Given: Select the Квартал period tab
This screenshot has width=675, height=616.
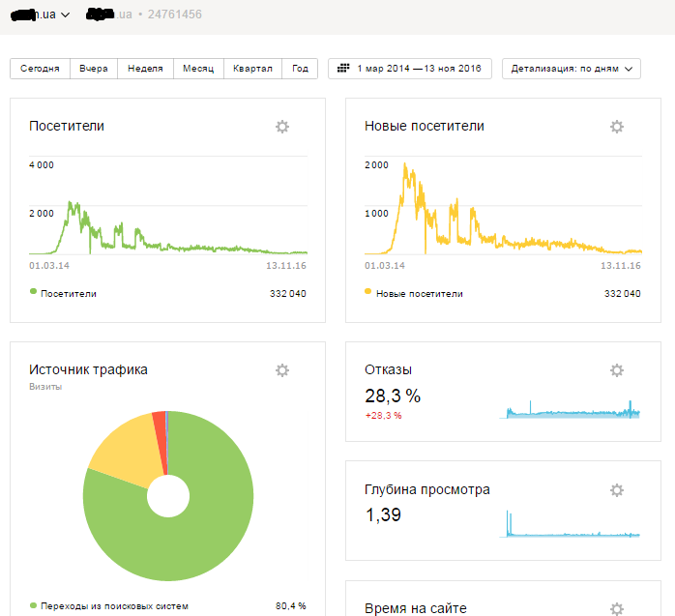Looking at the screenshot, I should (252, 69).
